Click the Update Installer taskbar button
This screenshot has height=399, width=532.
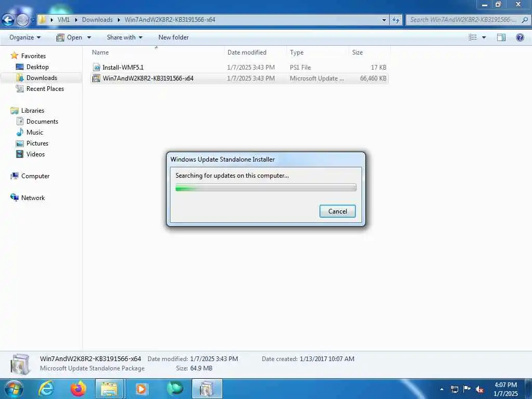(x=207, y=389)
